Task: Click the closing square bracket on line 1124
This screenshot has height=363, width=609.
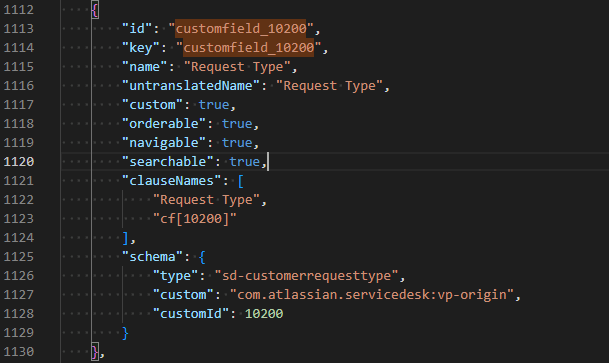Action: [x=125, y=238]
